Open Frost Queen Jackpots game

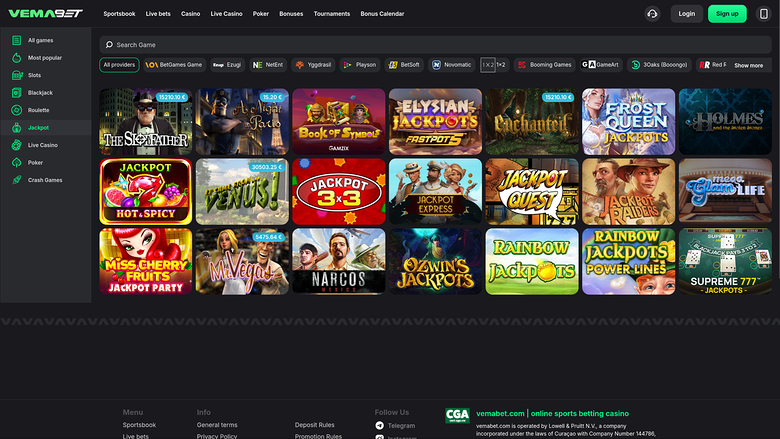(x=629, y=122)
